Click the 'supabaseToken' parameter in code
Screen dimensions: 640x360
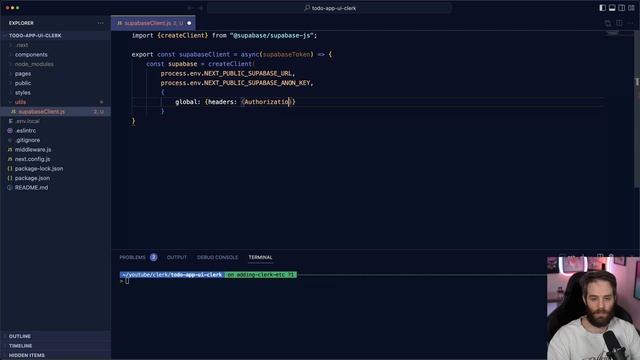coord(287,54)
